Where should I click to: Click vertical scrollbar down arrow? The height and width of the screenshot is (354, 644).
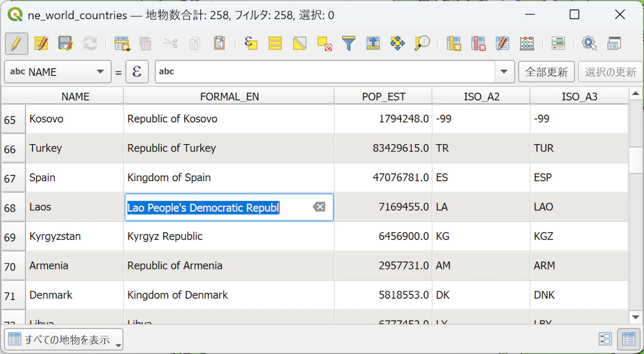click(x=636, y=316)
